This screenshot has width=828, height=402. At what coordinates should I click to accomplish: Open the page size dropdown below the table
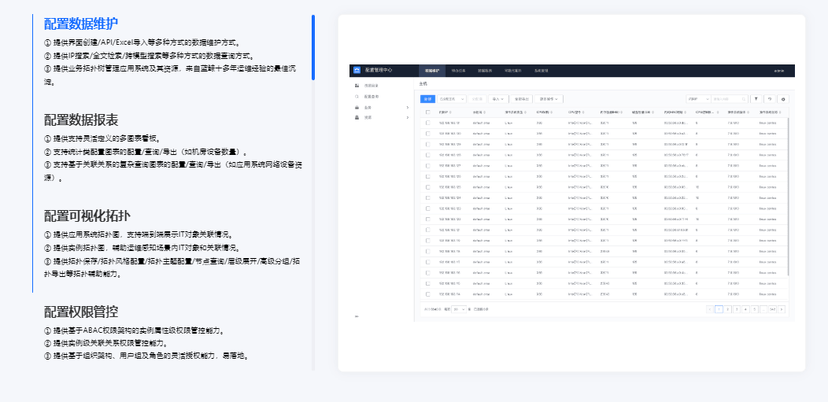(x=459, y=309)
